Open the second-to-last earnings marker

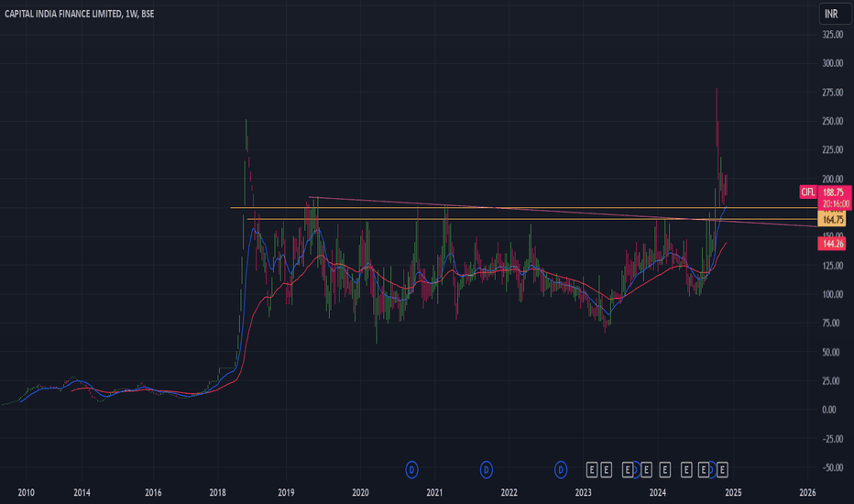pos(703,469)
